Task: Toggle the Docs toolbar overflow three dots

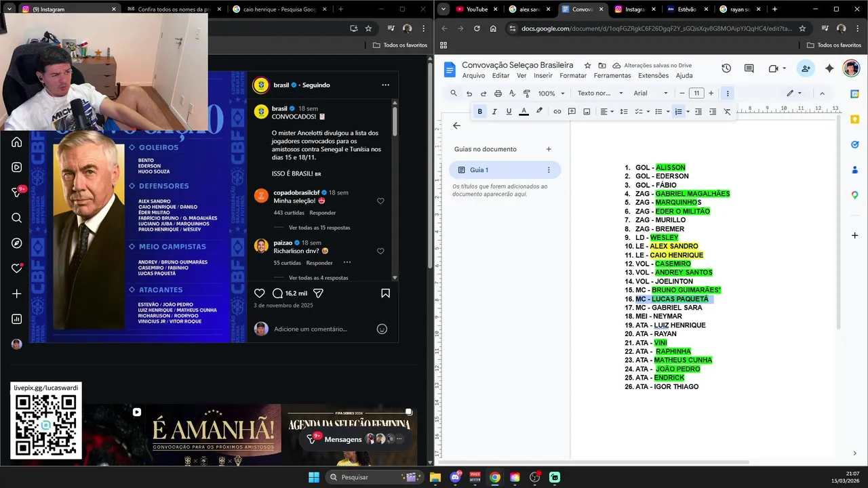Action: pos(727,94)
